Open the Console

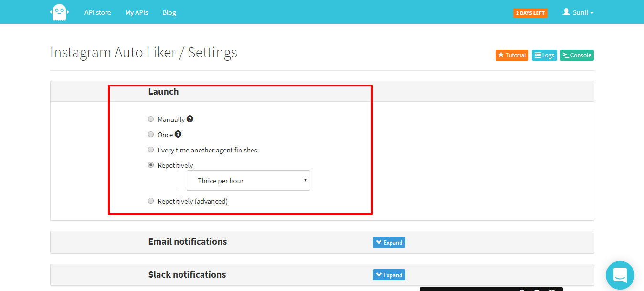tap(577, 55)
